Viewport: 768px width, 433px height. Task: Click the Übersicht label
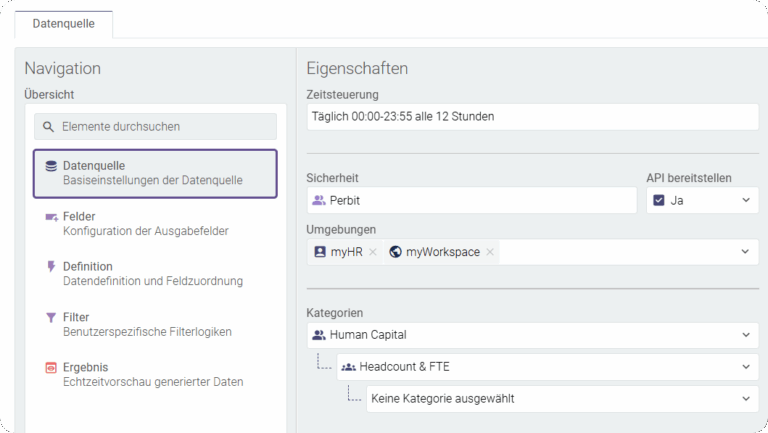click(49, 95)
